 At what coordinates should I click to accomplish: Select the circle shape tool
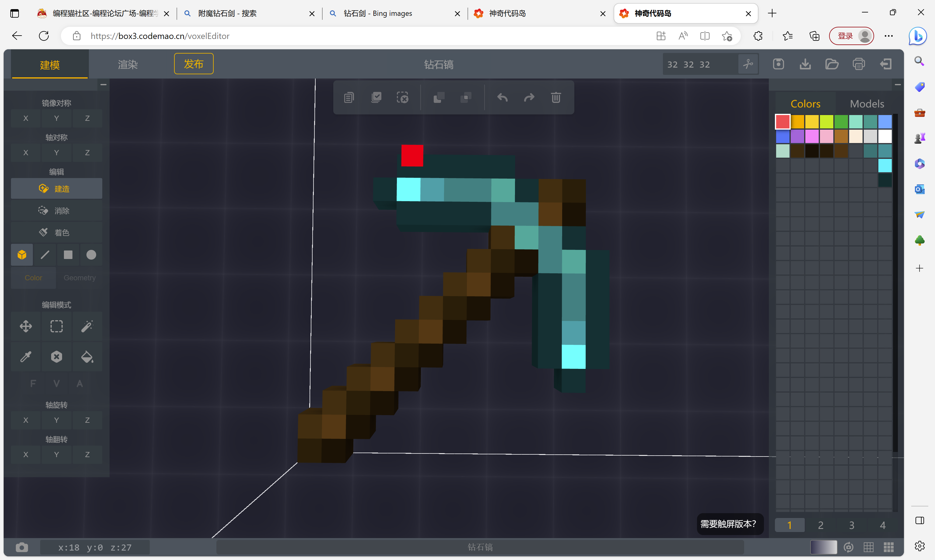(91, 255)
